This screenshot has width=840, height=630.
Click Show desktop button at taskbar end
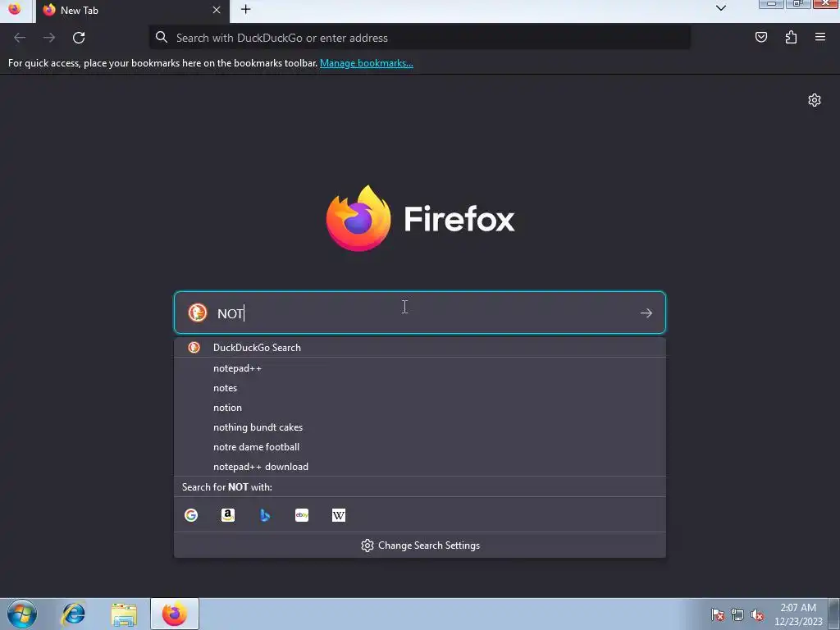[x=834, y=614]
